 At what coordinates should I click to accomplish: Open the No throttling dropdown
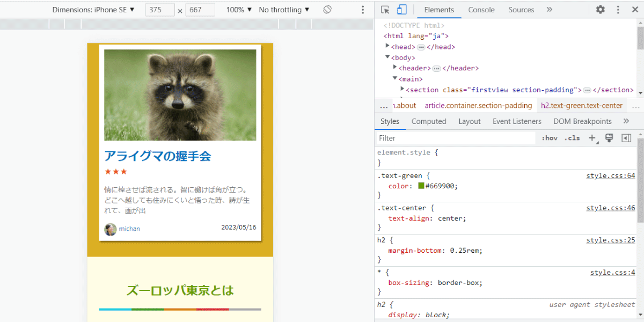[x=284, y=10]
